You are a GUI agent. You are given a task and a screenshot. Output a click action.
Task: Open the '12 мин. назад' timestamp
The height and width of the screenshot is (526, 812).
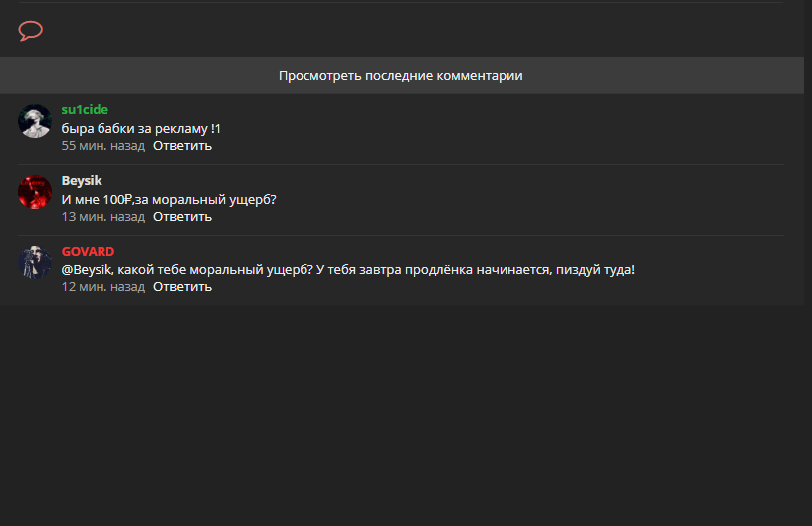103,287
